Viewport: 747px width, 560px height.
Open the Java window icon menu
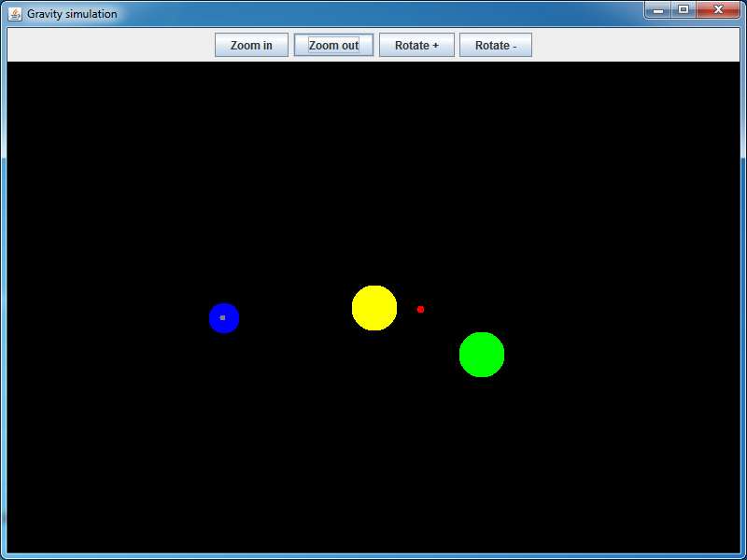coord(15,14)
